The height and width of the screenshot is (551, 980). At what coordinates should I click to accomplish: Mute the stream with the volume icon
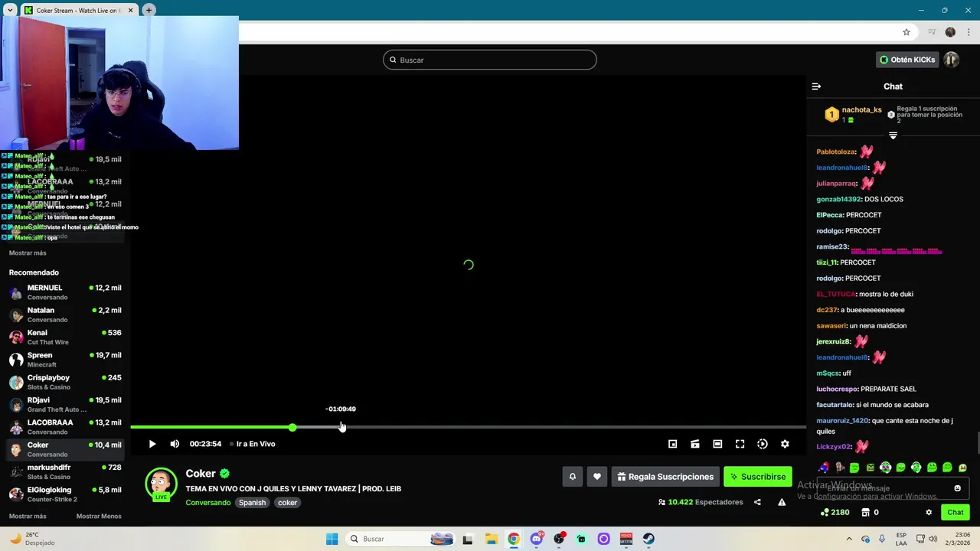click(x=175, y=444)
